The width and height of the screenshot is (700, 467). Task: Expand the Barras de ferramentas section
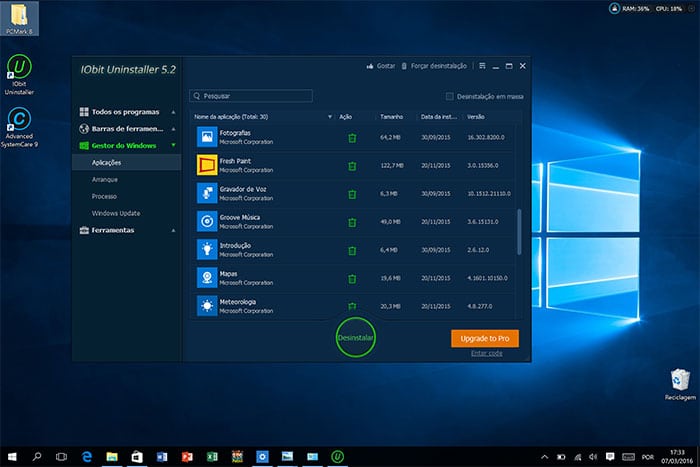pyautogui.click(x=173, y=129)
